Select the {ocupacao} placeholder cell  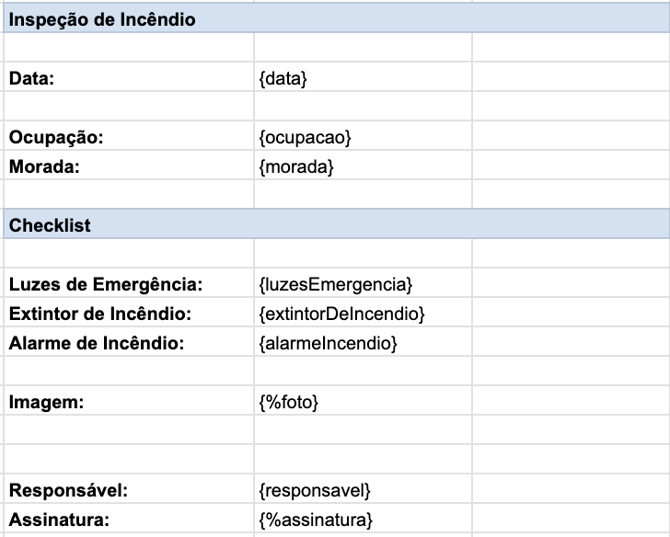point(305,137)
